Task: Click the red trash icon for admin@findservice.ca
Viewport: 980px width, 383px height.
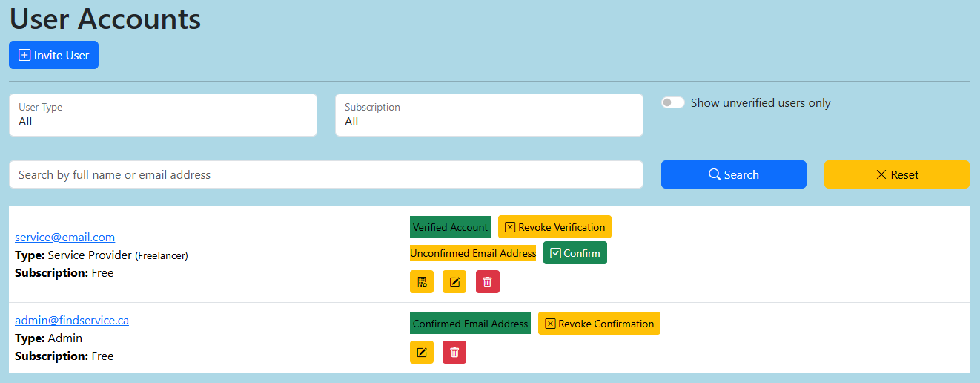Action: (454, 353)
